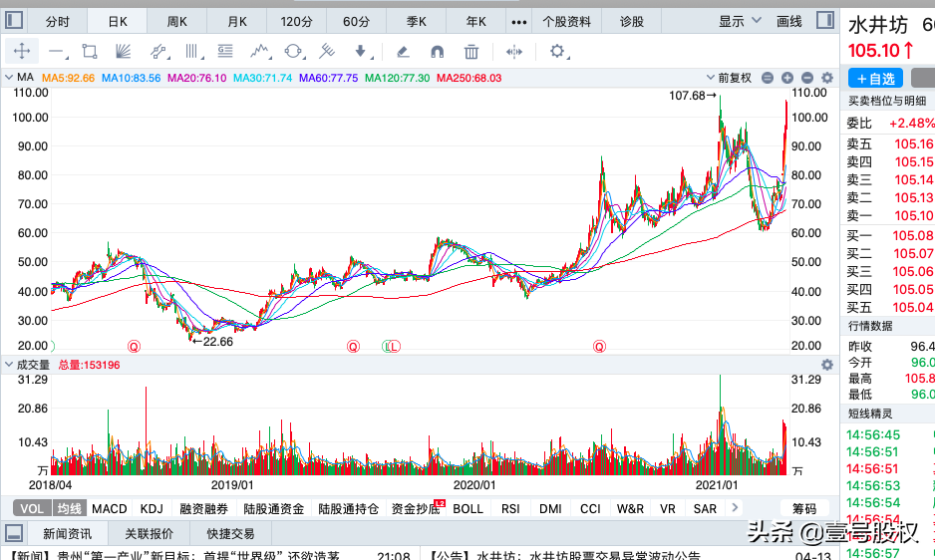Open MA indicator settings gear

[x=827, y=78]
